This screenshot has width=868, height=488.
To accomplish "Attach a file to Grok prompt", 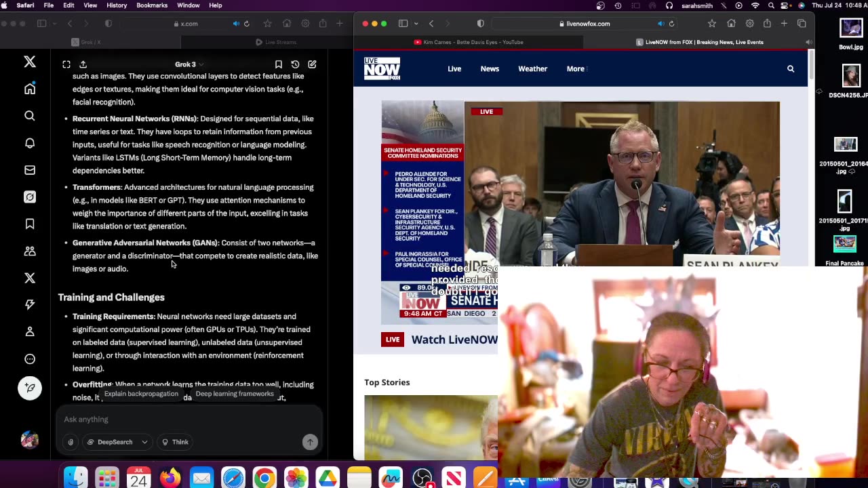I will pos(71,442).
